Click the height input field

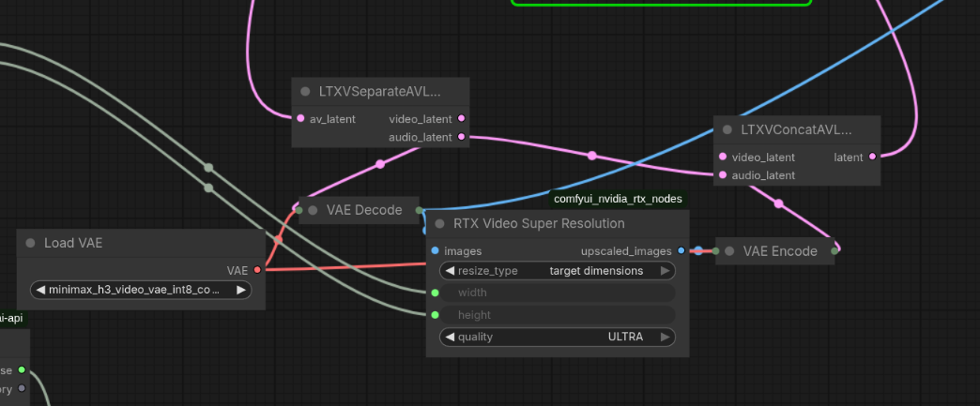coord(558,315)
